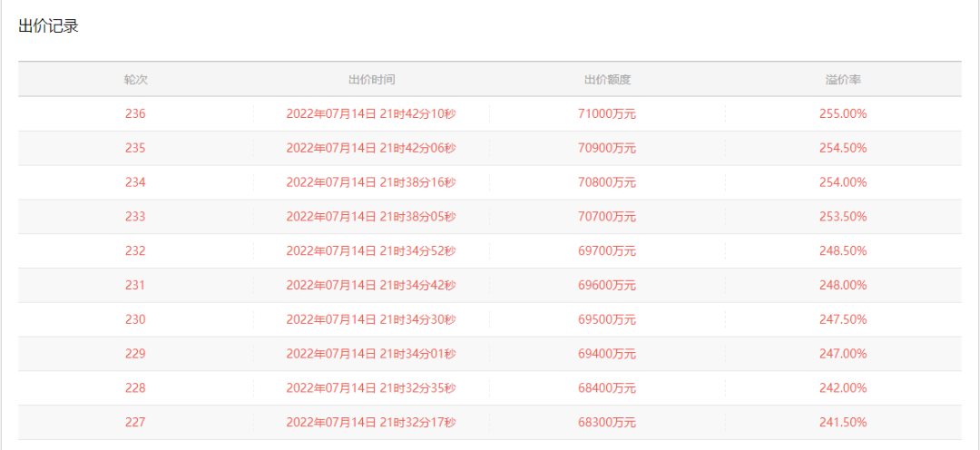Click the 247.00% premium rate cell

[843, 354]
